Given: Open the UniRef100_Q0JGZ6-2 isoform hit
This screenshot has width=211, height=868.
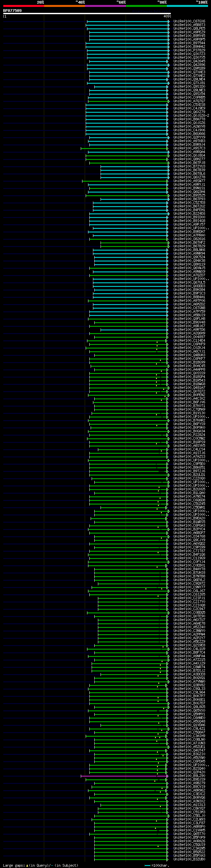Looking at the screenshot, I should pos(191,115).
